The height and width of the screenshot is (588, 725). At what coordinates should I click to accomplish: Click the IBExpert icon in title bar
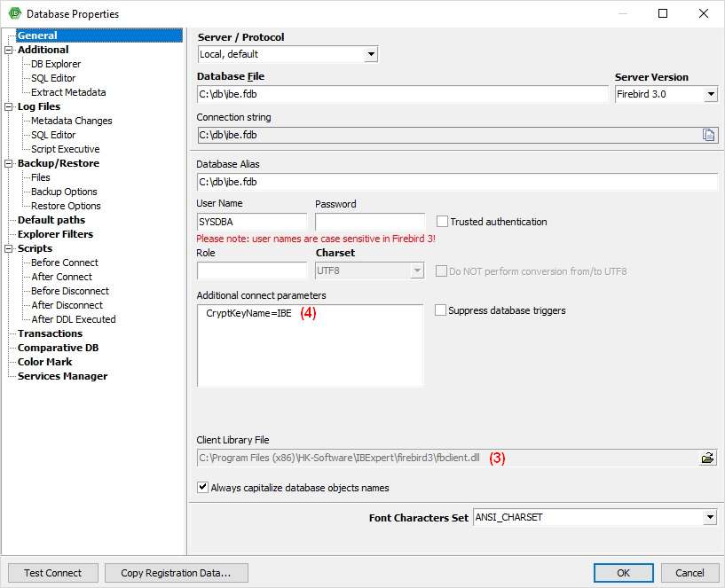click(x=15, y=13)
